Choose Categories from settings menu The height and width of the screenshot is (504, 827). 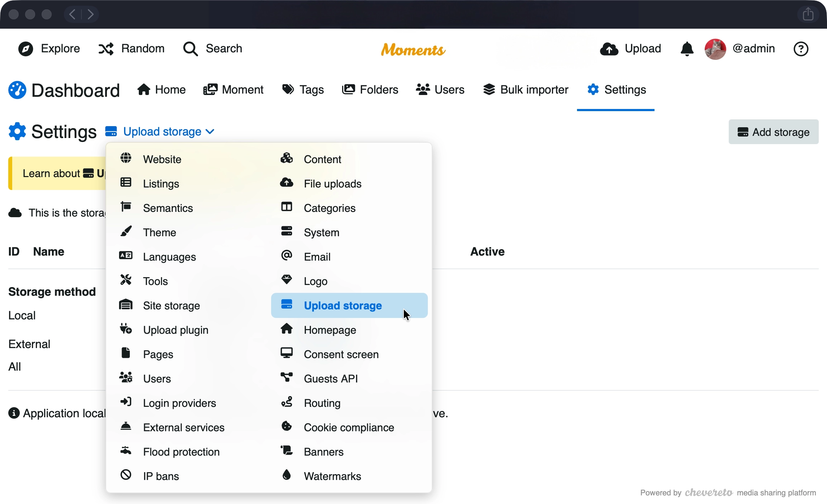point(349,208)
